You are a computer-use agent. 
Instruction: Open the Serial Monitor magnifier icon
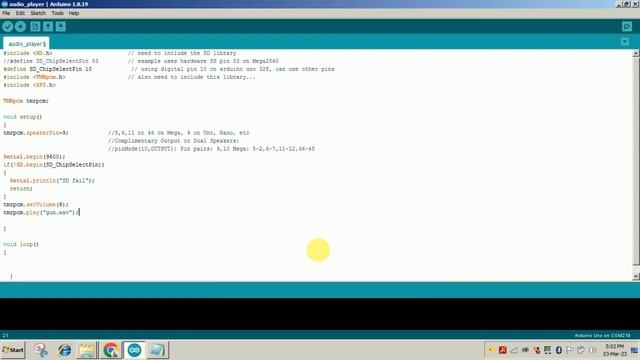pos(627,27)
